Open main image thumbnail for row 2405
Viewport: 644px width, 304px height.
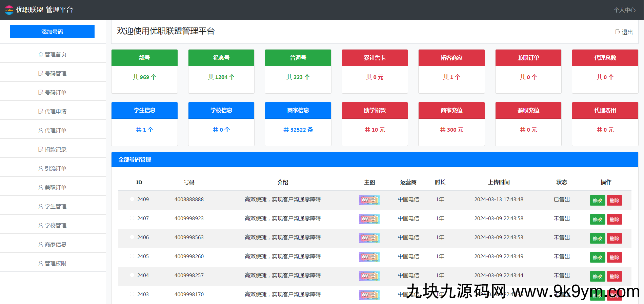click(369, 257)
